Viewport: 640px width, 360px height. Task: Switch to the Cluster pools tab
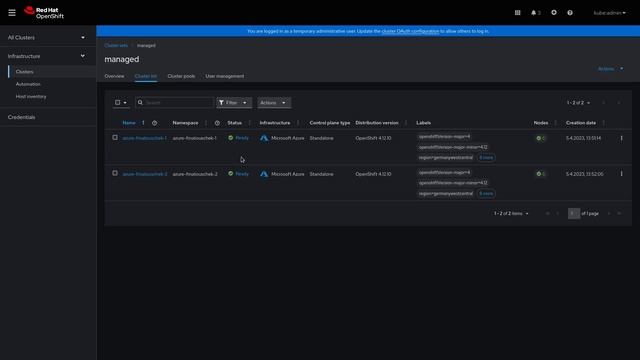click(181, 76)
